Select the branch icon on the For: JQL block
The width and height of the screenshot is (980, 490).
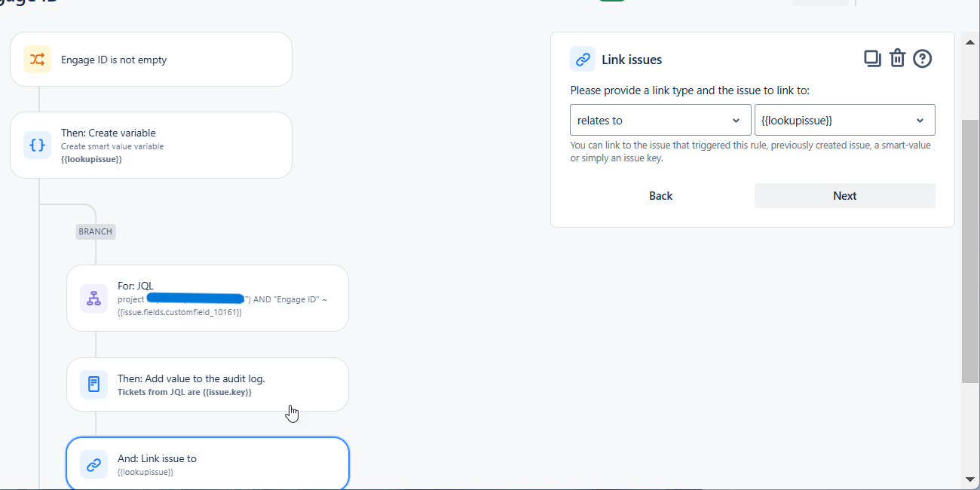click(x=93, y=298)
